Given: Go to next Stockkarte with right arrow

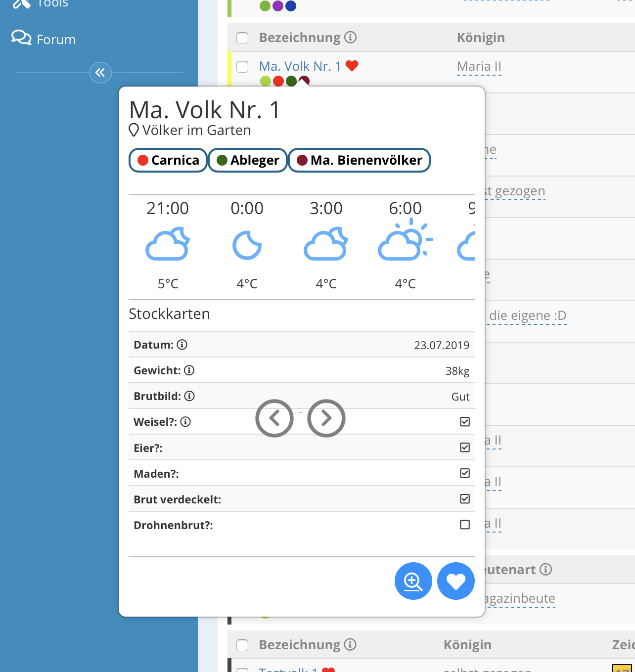Looking at the screenshot, I should 326,418.
